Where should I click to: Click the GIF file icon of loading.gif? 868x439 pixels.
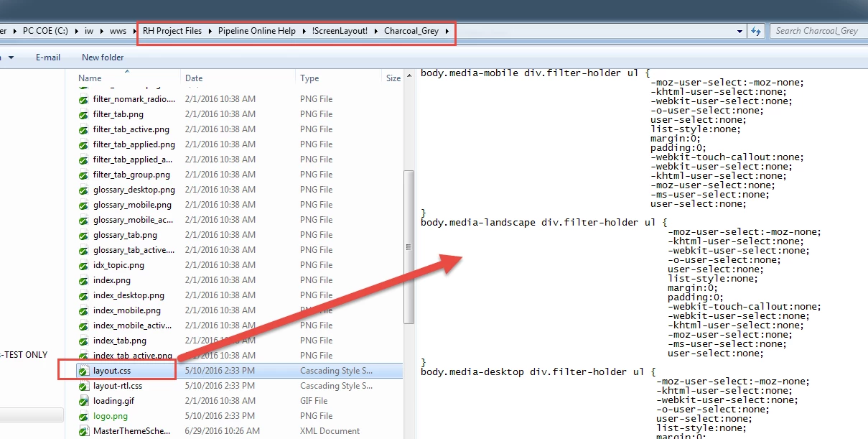point(83,401)
